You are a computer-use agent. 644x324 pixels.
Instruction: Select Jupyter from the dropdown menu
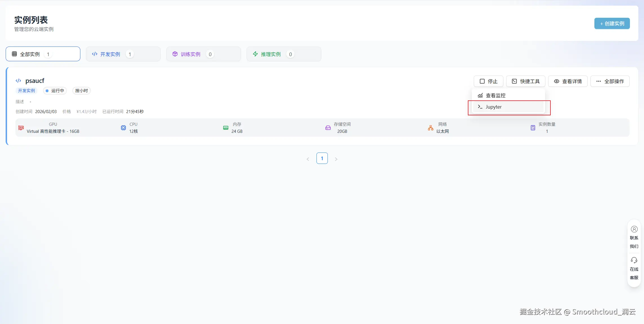pyautogui.click(x=493, y=107)
